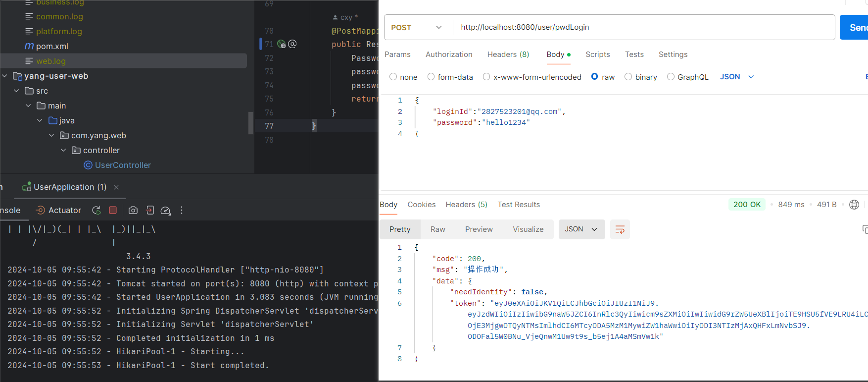Viewport: 868px width, 382px height.
Task: Click the request URL input field
Action: point(643,27)
